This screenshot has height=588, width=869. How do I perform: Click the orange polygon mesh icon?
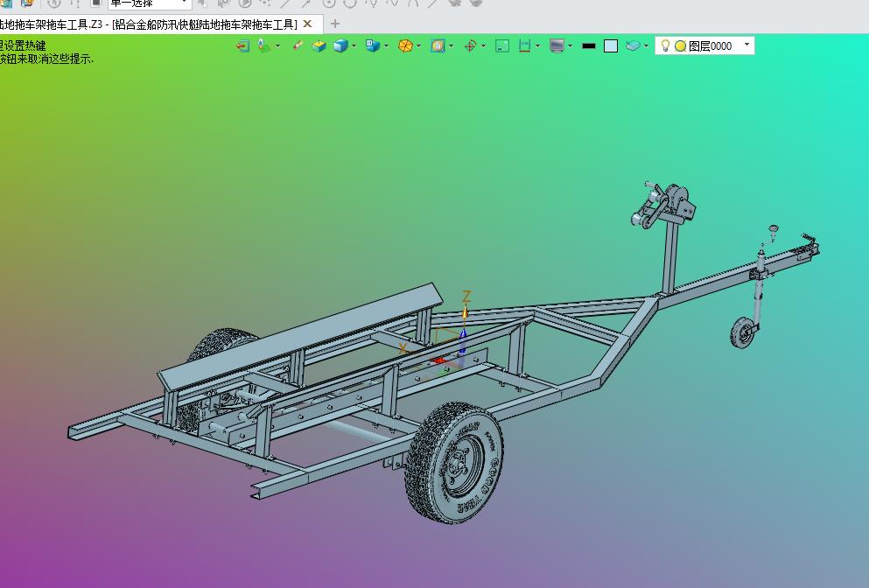pyautogui.click(x=406, y=46)
